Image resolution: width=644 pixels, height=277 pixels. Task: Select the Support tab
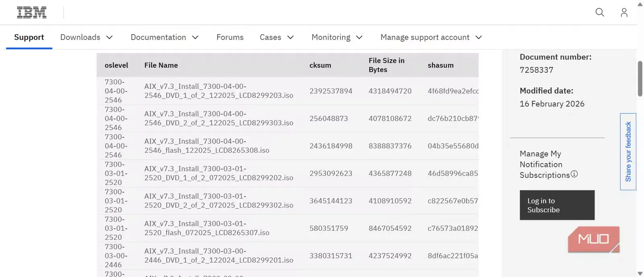pos(29,37)
